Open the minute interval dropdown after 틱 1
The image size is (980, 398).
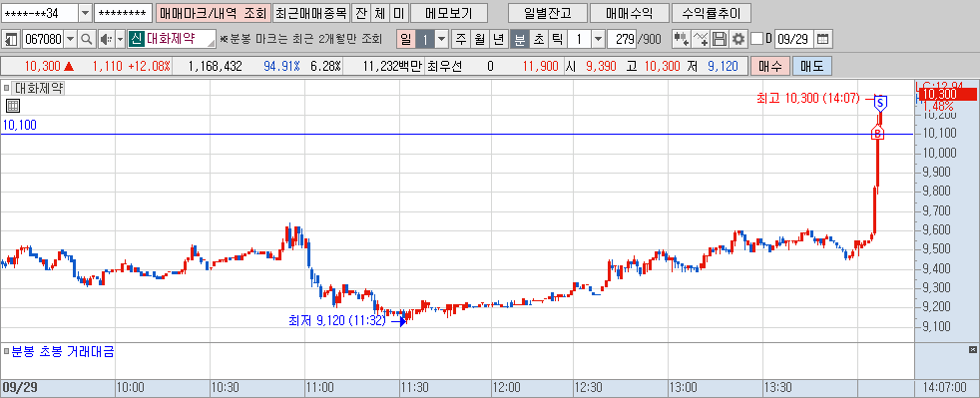(x=598, y=39)
